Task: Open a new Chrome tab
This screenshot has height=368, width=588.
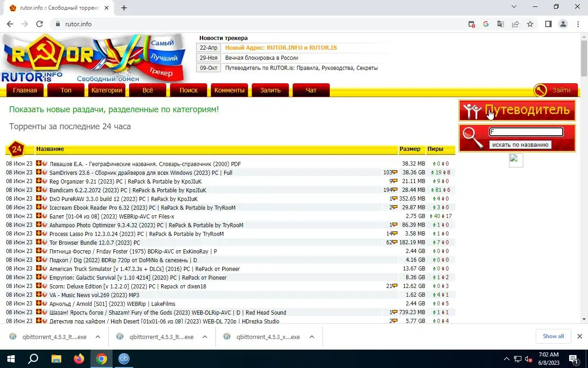Action: point(124,8)
